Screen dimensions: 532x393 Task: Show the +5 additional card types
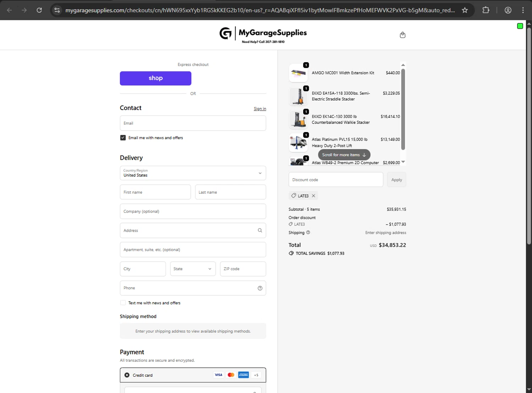(256, 375)
